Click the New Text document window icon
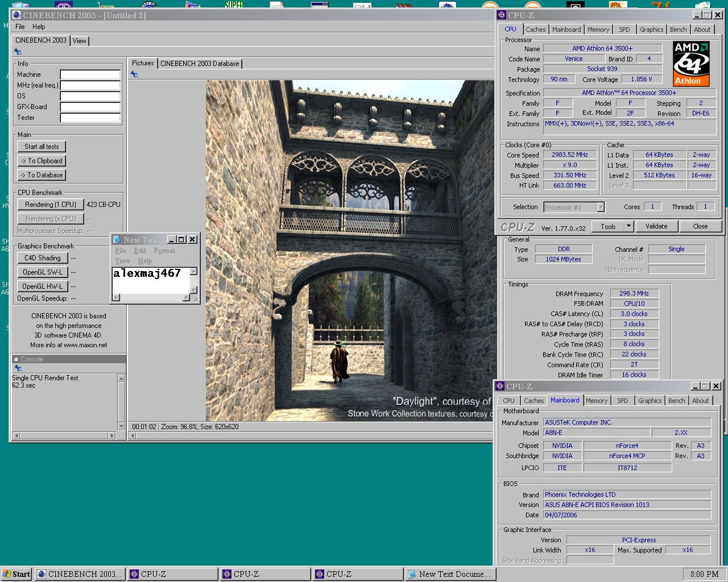728x582 pixels. point(117,239)
